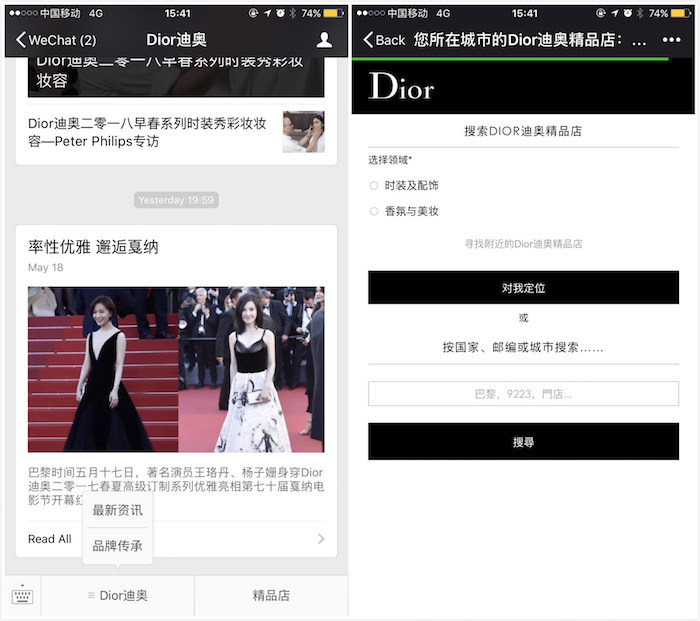Focus the city or postcode search field
This screenshot has height=621, width=700.
(523, 394)
